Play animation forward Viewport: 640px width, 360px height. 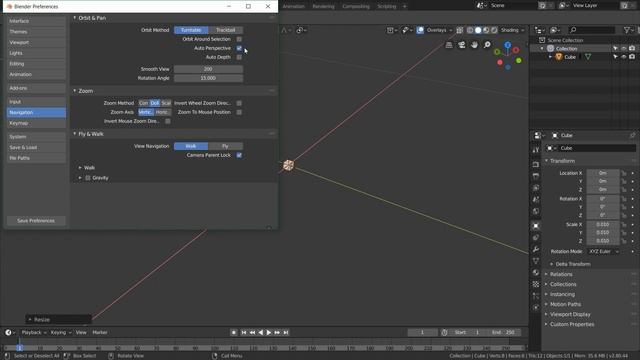[269, 333]
